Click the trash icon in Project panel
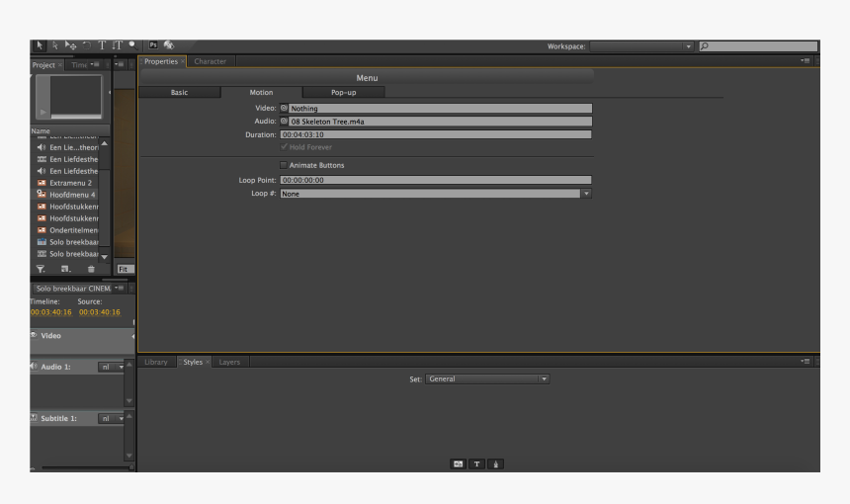The image size is (850, 504). [91, 269]
